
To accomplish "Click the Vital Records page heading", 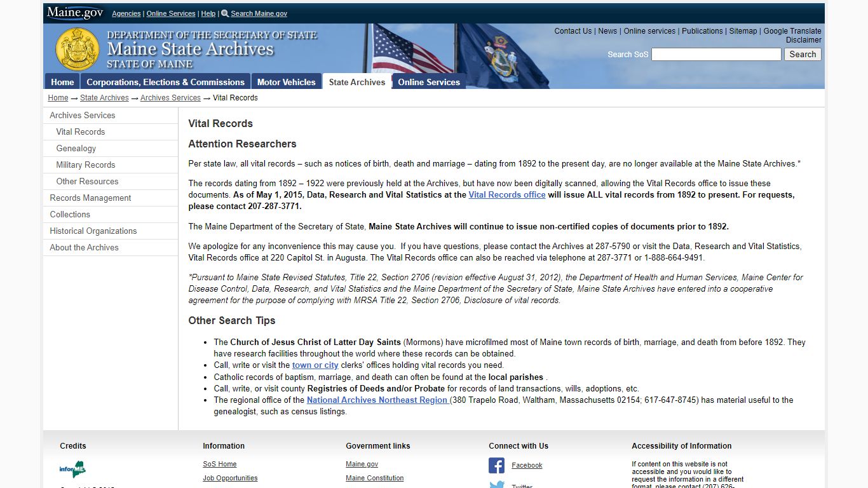I will 220,124.
